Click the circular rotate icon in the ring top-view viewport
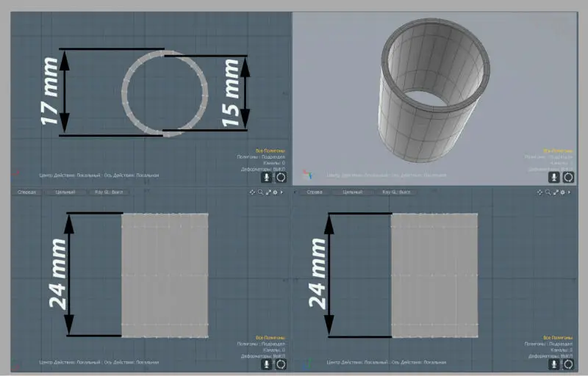This screenshot has width=588, height=376. (281, 177)
